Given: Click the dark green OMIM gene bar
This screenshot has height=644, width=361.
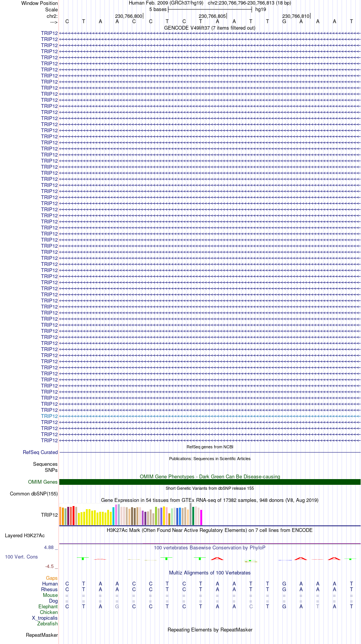Looking at the screenshot, I should coord(210,482).
